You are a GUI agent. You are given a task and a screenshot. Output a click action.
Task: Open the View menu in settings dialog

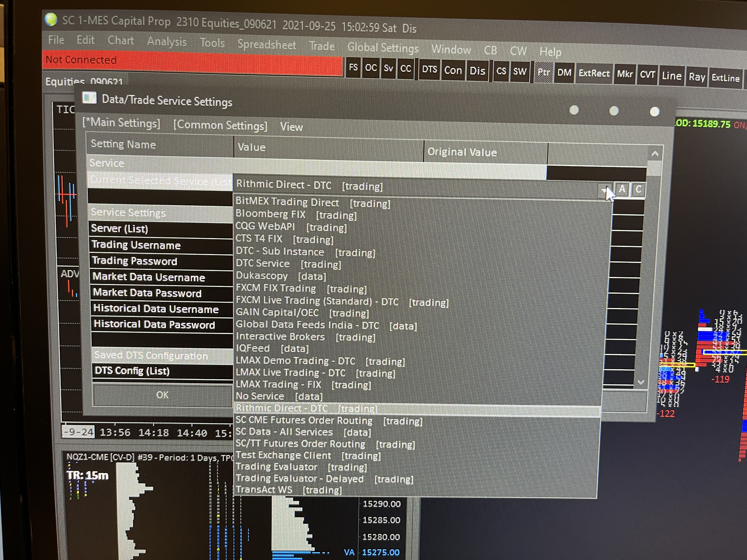291,127
